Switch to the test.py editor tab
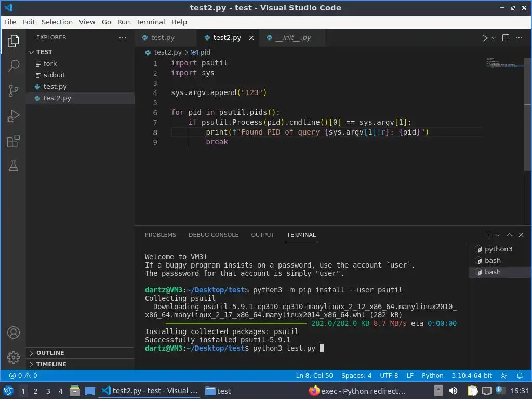The image size is (532, 399). pos(166,37)
